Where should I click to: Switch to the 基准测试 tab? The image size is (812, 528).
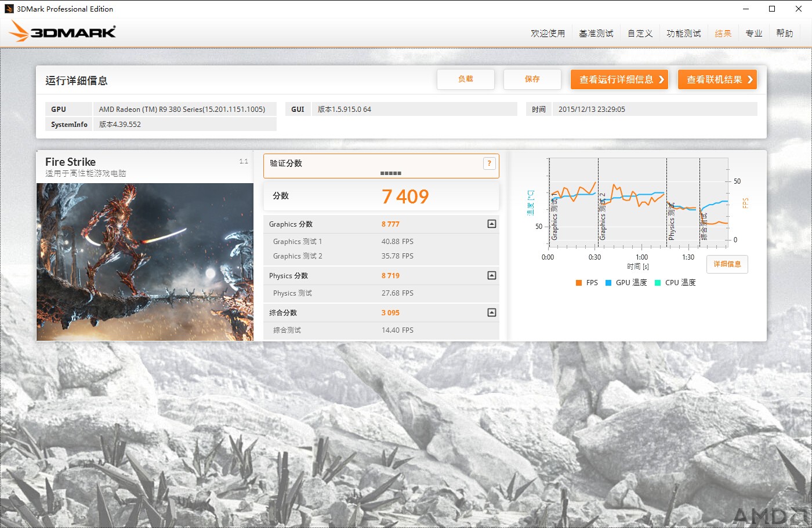coord(596,34)
